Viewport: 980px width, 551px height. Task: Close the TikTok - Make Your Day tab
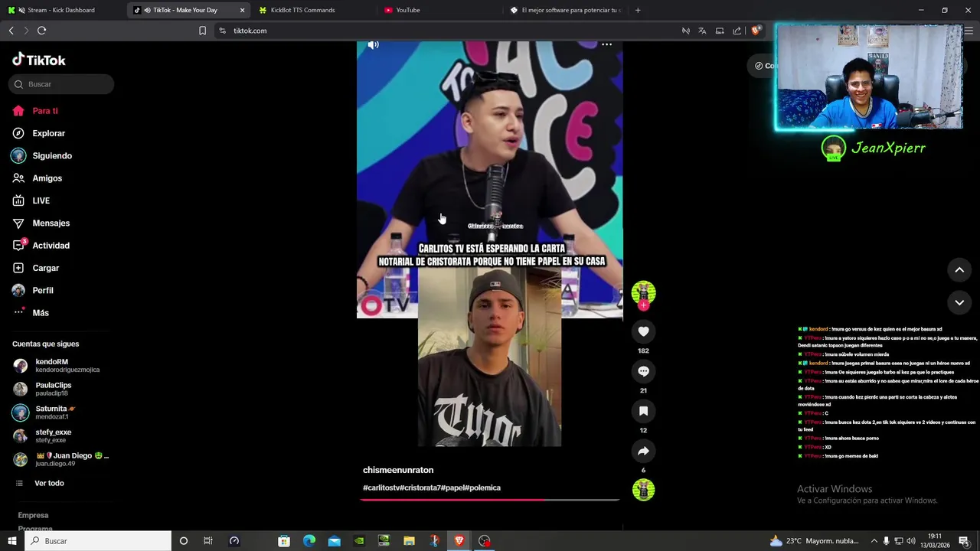pyautogui.click(x=243, y=10)
